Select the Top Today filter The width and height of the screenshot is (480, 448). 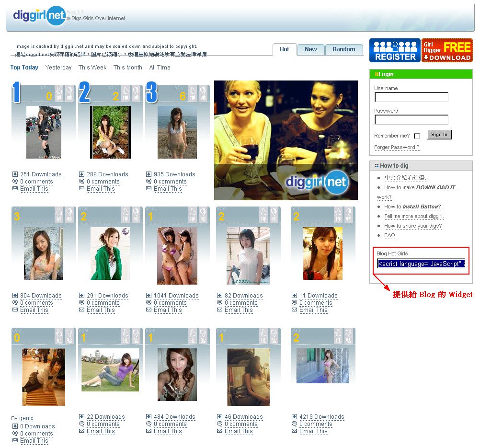pyautogui.click(x=24, y=68)
